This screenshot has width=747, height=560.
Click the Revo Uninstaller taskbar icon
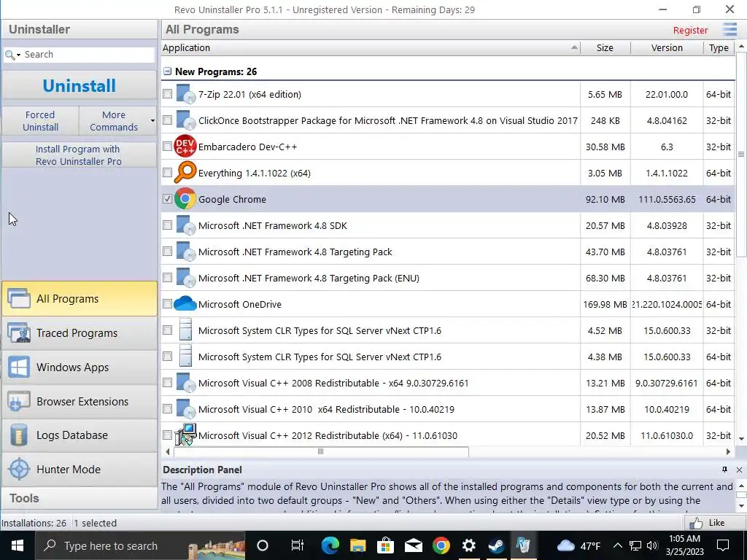pyautogui.click(x=524, y=545)
